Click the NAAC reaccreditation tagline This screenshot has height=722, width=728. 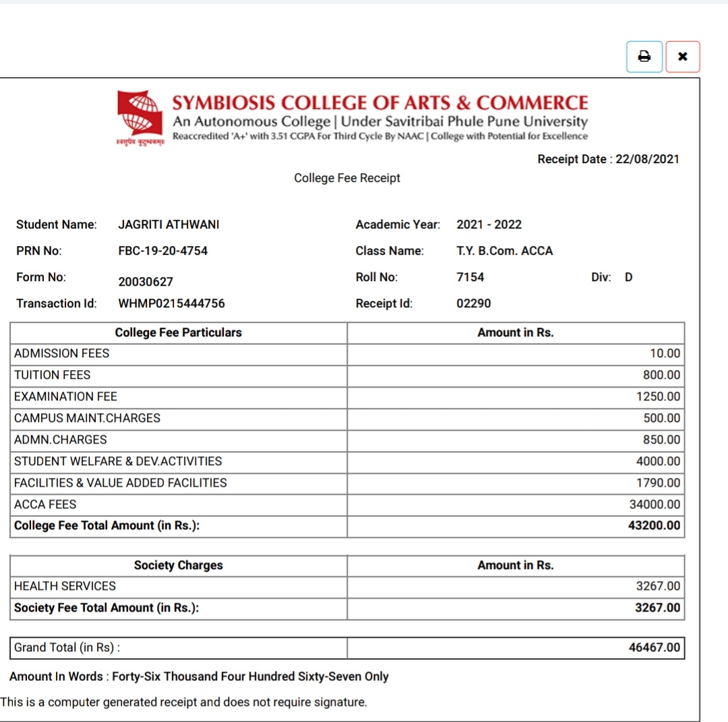pyautogui.click(x=380, y=136)
